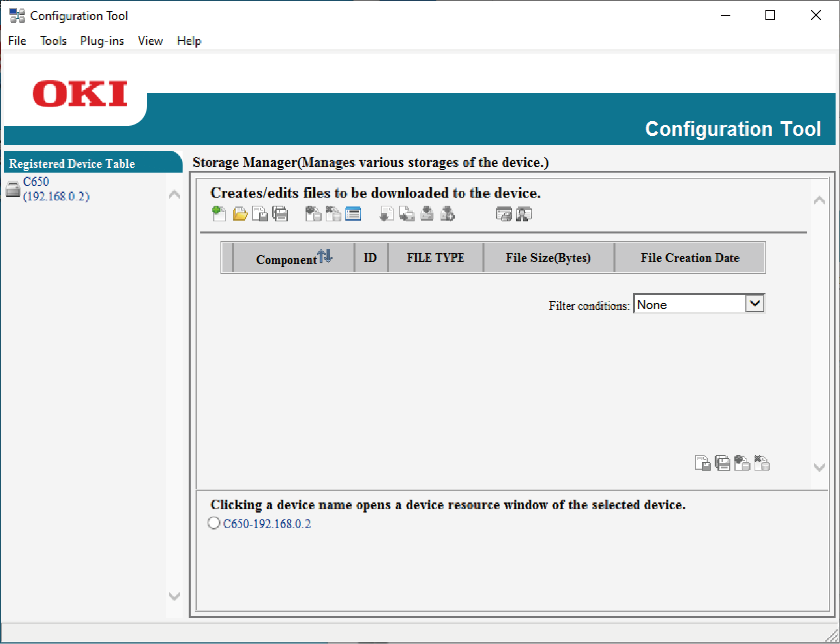Click the page with down-arrow toolbar icon
Image resolution: width=840 pixels, height=644 pixels.
coord(387,214)
